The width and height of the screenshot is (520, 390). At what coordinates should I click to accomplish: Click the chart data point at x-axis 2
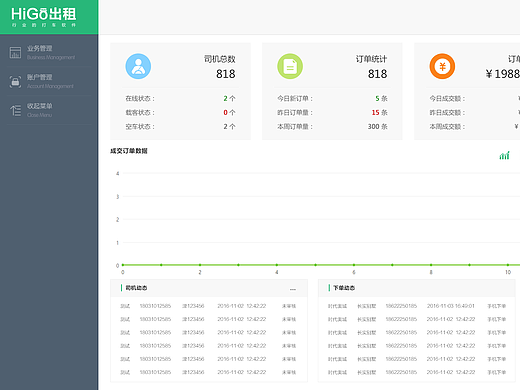(200, 265)
